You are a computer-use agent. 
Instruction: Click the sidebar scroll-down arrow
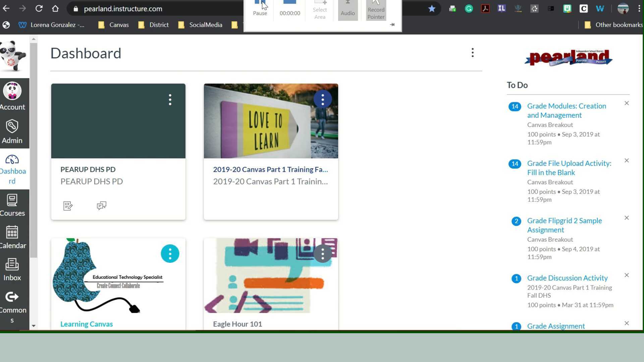pyautogui.click(x=34, y=326)
